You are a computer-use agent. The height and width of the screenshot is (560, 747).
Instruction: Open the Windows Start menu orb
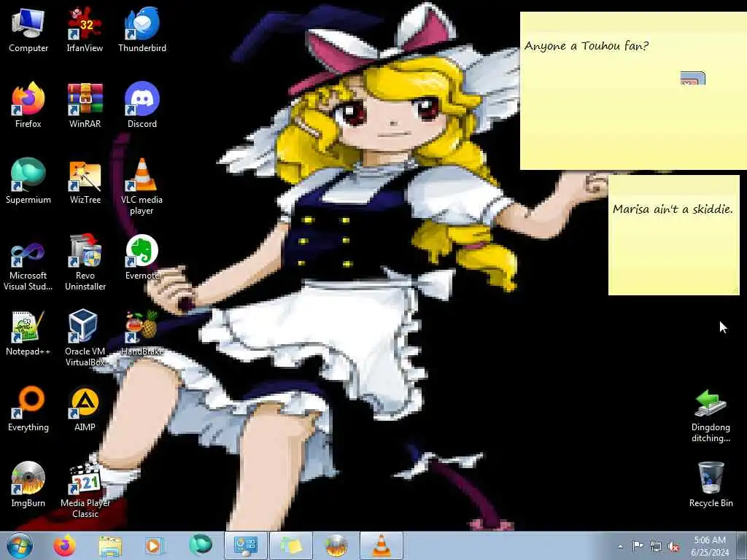(x=20, y=545)
